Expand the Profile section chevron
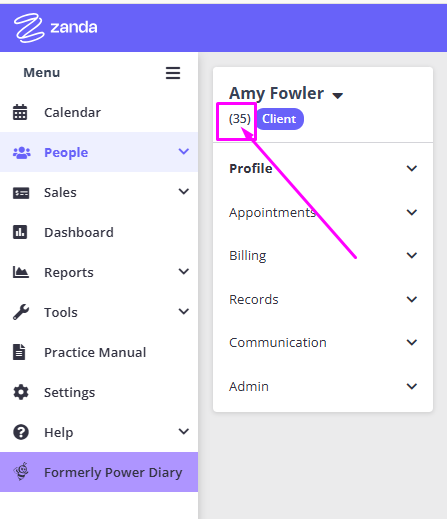 [x=412, y=168]
